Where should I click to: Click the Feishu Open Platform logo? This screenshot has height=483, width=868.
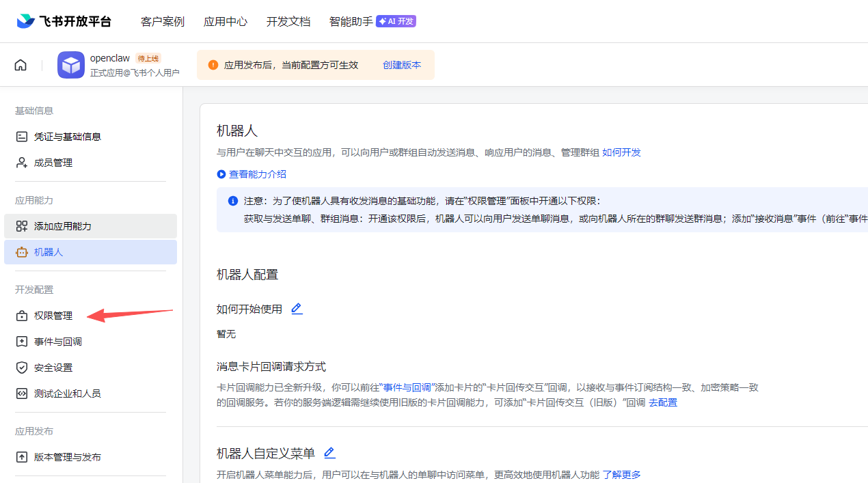(x=64, y=21)
